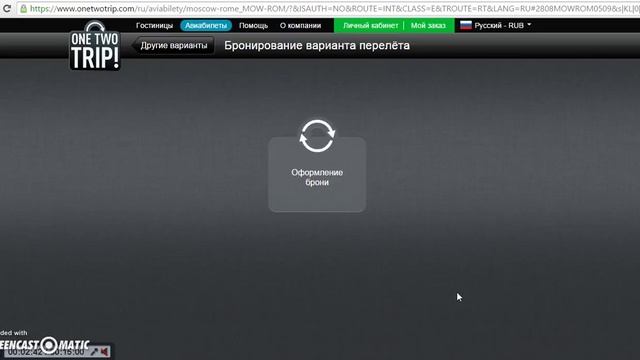Expand the Русский - RUB language dropdown

click(502, 25)
